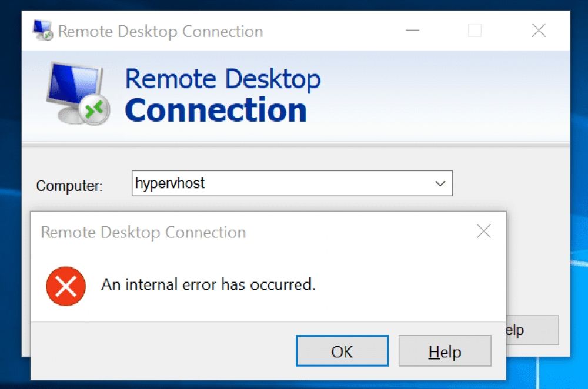Click the bold "Connection" banner text
Viewport: 588px width, 389px height.
216,110
